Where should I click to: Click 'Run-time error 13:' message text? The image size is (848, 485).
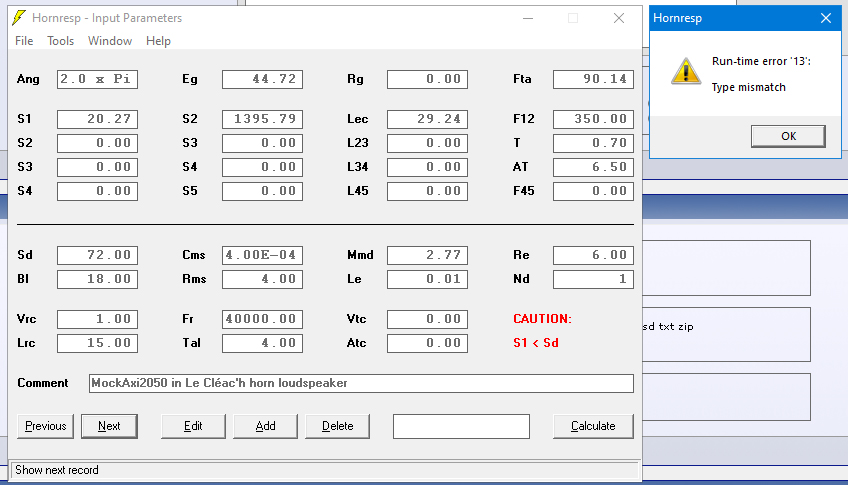[761, 61]
